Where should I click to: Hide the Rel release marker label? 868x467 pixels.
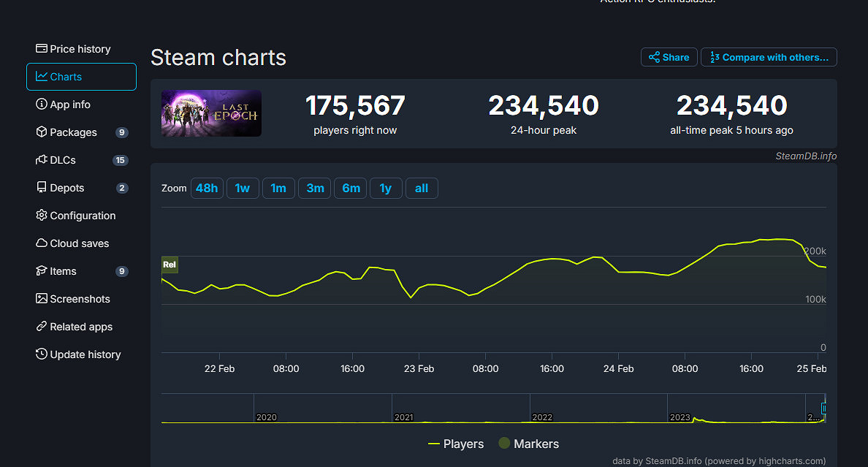[169, 265]
